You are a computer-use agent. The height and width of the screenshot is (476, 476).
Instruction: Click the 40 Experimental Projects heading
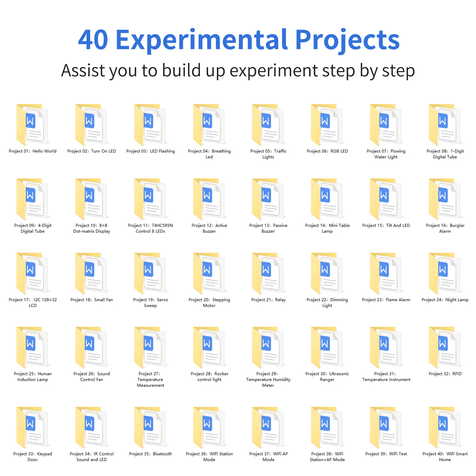238,40
